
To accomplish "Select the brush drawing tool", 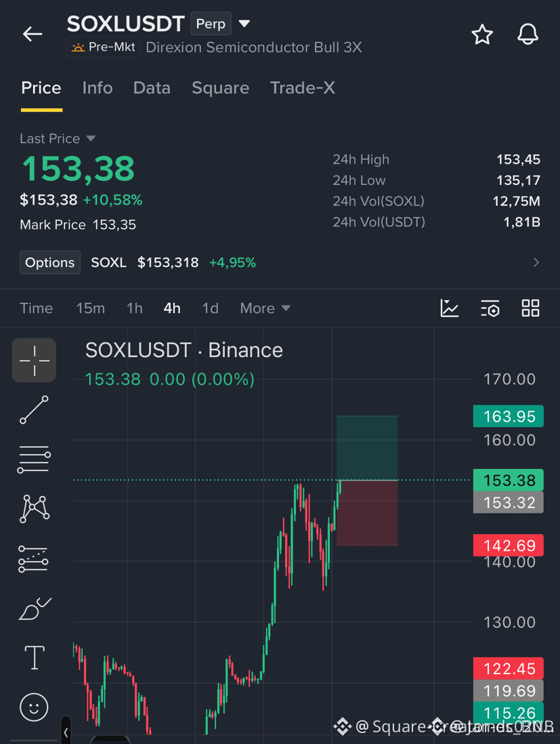I will [35, 608].
